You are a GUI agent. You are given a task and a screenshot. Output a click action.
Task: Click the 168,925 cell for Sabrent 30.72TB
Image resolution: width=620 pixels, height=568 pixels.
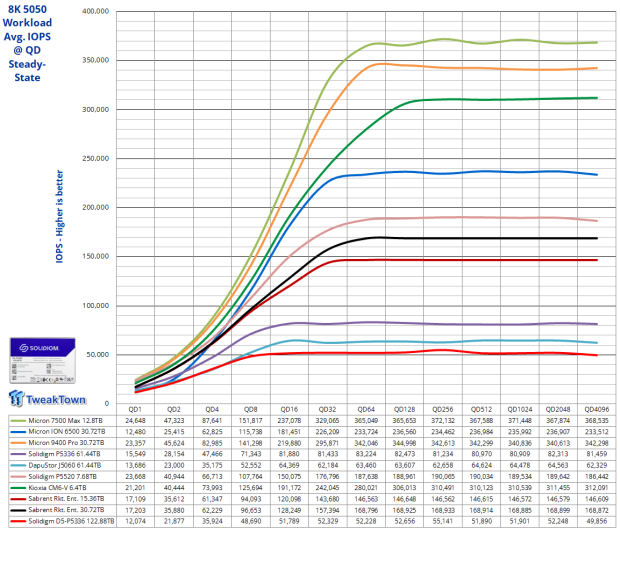405,510
